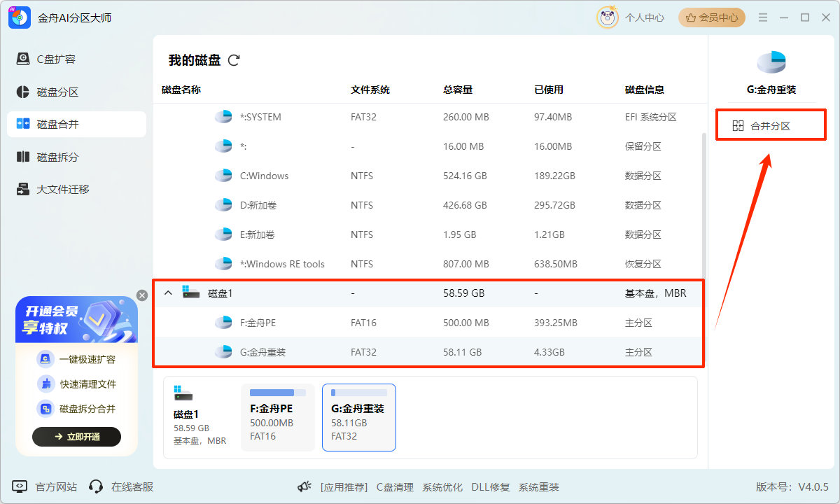Screen dimensions: 840x504
Task: Select the C:Windows partition name
Action: [x=264, y=176]
